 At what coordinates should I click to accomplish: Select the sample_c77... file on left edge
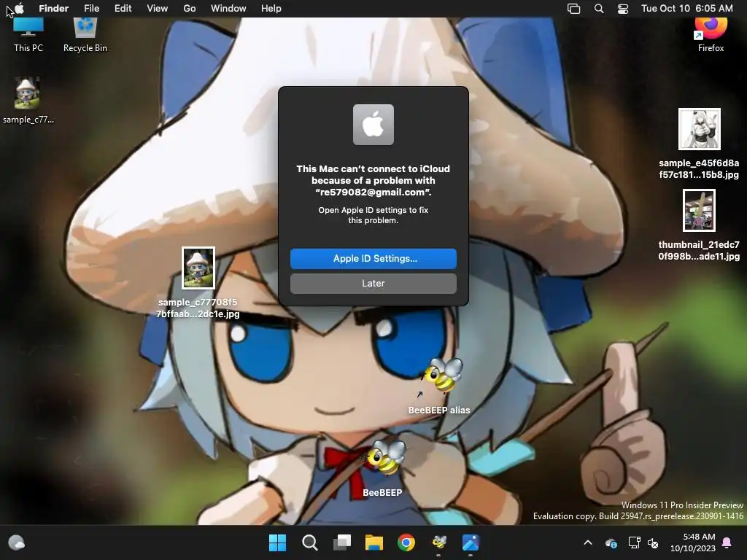(x=28, y=101)
